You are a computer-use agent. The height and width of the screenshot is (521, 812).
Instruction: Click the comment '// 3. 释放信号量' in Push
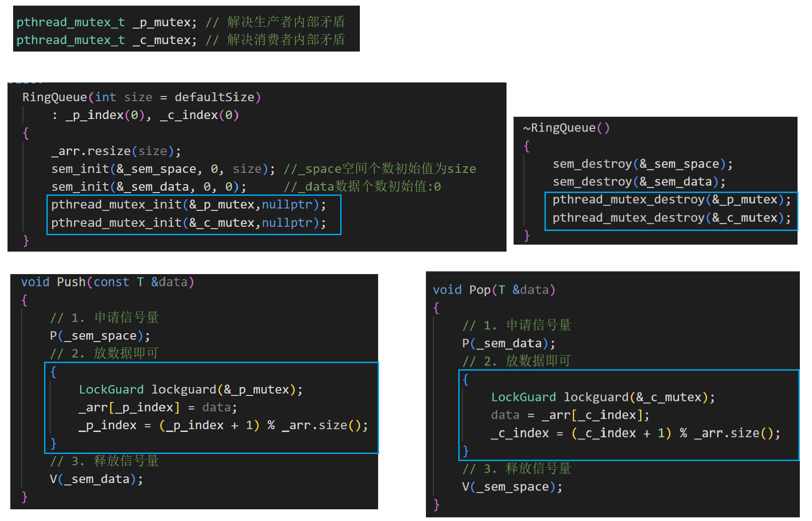coord(104,461)
